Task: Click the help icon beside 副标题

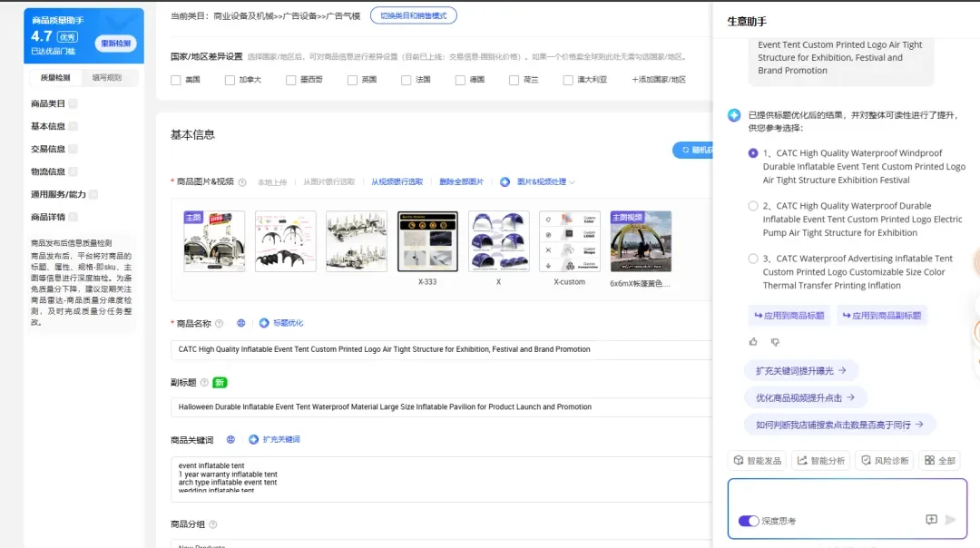Action: point(204,383)
